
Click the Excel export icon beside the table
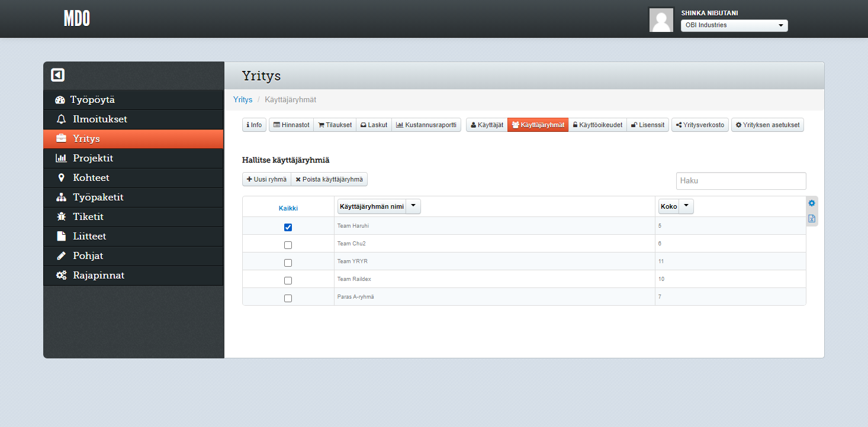click(x=812, y=219)
